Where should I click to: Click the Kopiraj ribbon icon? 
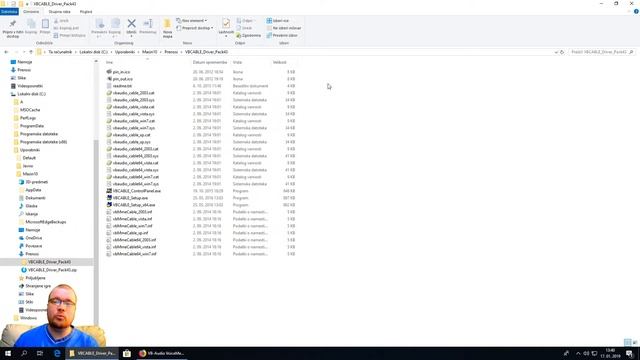click(31, 24)
